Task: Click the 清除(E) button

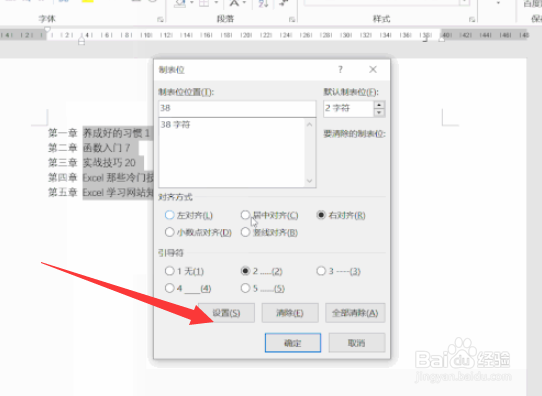Action: [290, 313]
